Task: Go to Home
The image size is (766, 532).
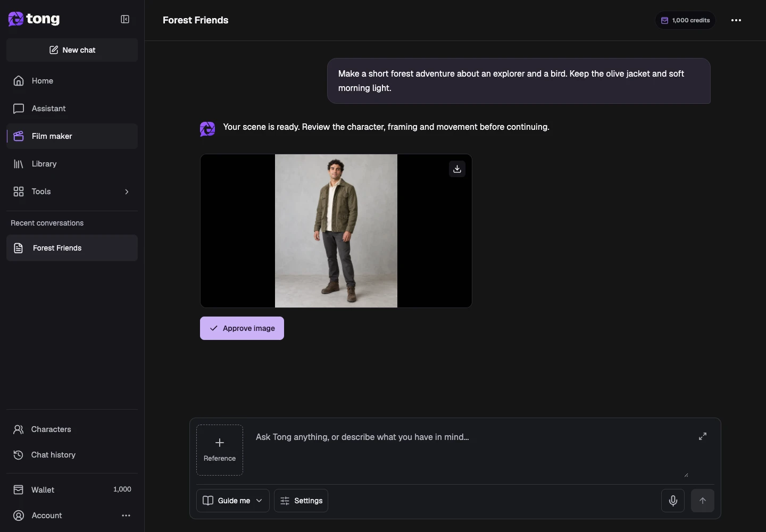Action: [72, 81]
